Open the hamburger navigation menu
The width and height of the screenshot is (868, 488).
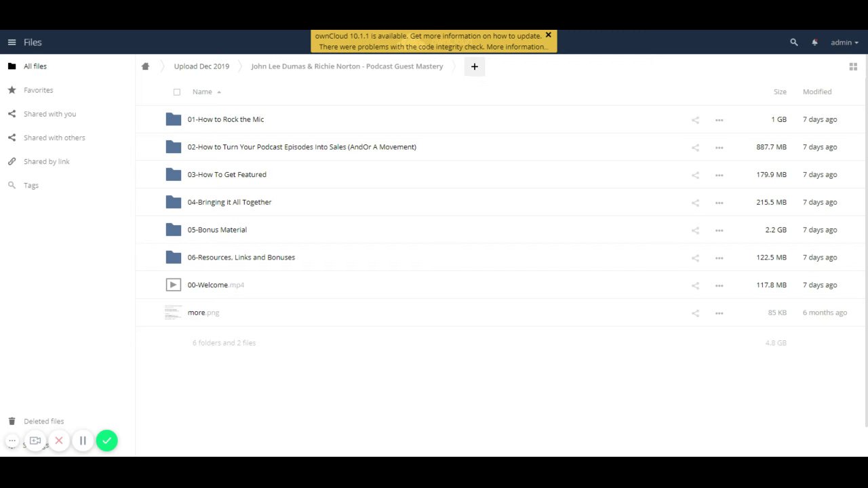tap(12, 42)
